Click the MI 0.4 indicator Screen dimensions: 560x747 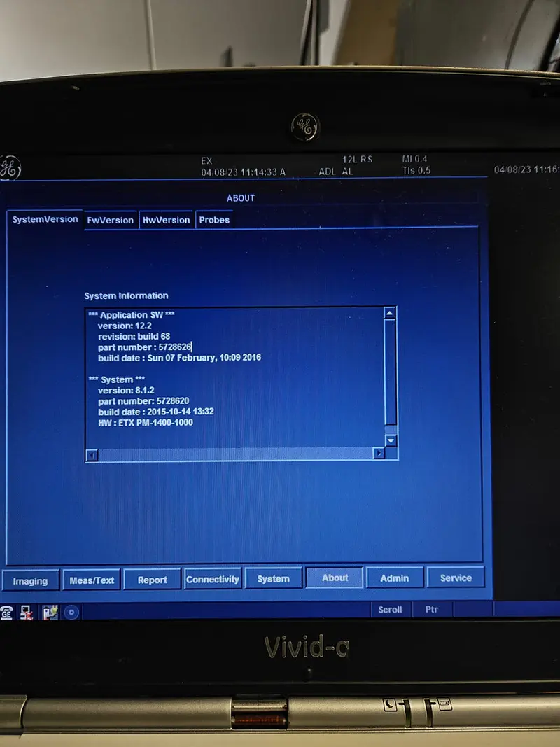coord(415,159)
